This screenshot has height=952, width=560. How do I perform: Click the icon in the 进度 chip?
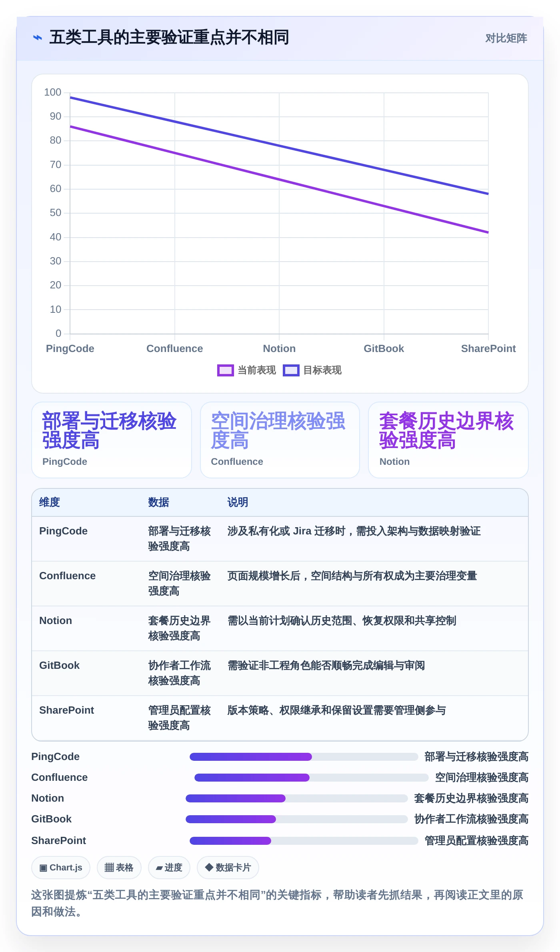tap(159, 868)
